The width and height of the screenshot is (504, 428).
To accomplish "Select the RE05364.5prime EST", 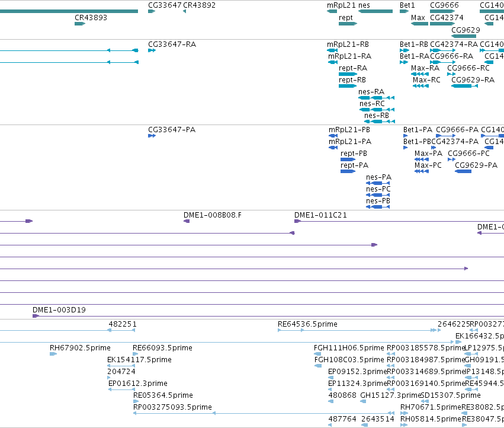I will pos(163,395).
